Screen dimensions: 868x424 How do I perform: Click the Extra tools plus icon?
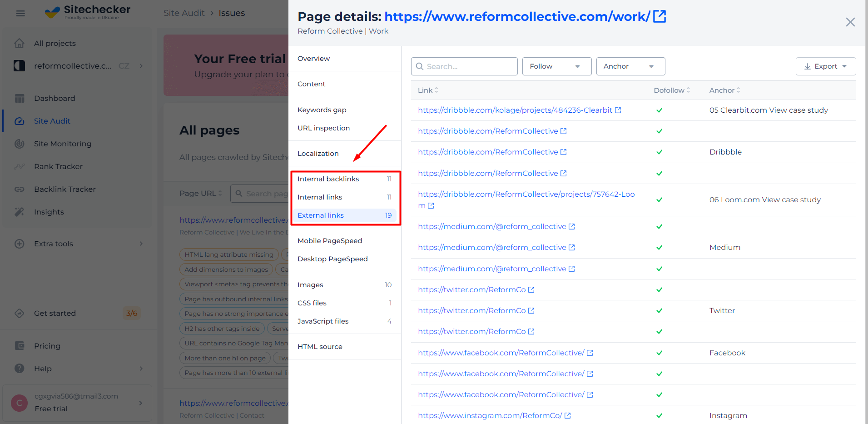pyautogui.click(x=19, y=244)
